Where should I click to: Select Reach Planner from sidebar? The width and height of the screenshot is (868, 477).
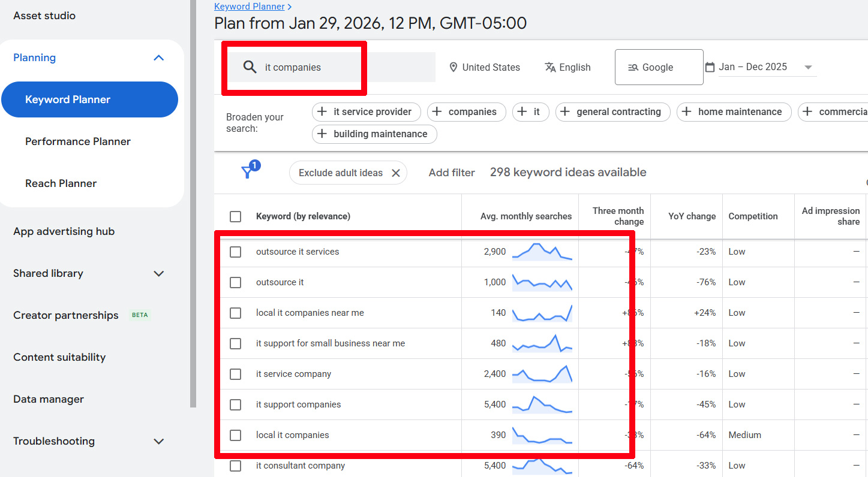[61, 183]
